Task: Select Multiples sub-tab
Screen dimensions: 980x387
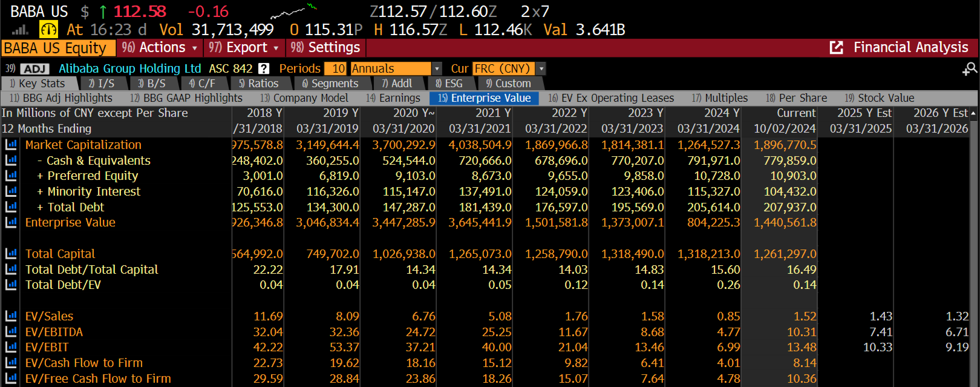Action: point(720,98)
